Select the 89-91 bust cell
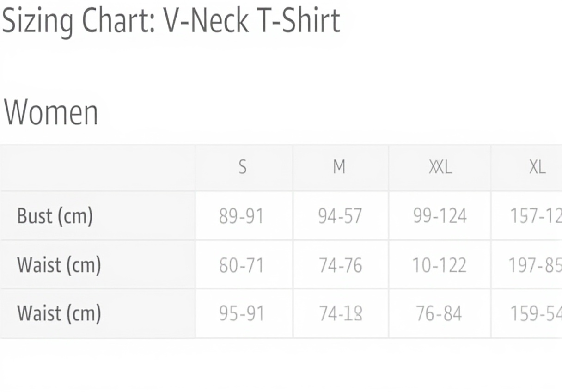 click(241, 216)
